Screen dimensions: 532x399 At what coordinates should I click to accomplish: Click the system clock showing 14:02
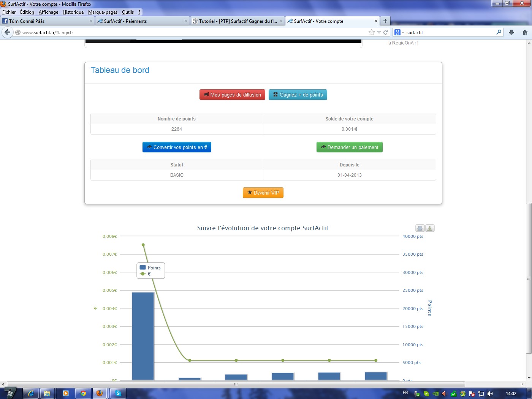pyautogui.click(x=511, y=394)
